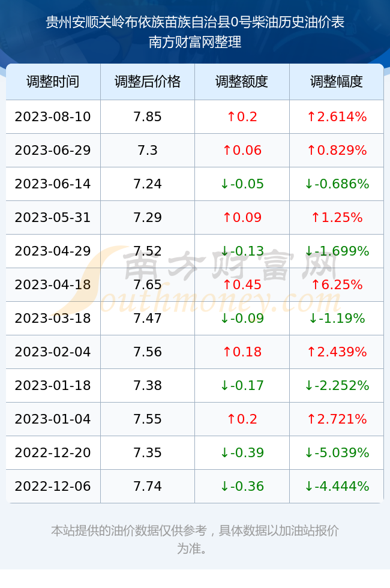Click the 2023-01-18 date cell
Screen dimensions: 390x588
pyautogui.click(x=53, y=385)
